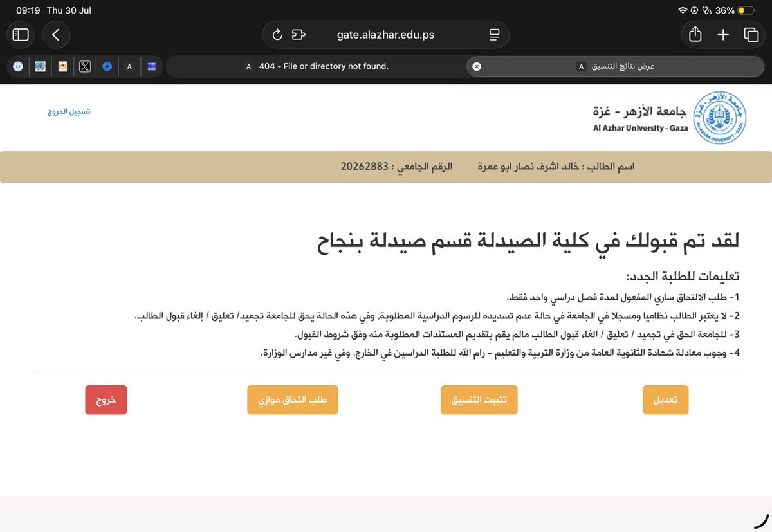
Task: Click the Wi-Fi status icon
Action: [x=683, y=10]
